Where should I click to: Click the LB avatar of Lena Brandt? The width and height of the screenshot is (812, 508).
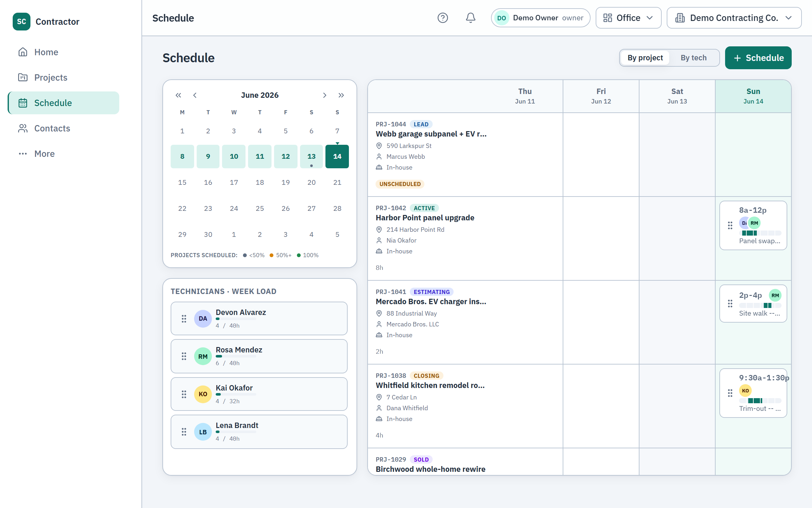pos(203,432)
